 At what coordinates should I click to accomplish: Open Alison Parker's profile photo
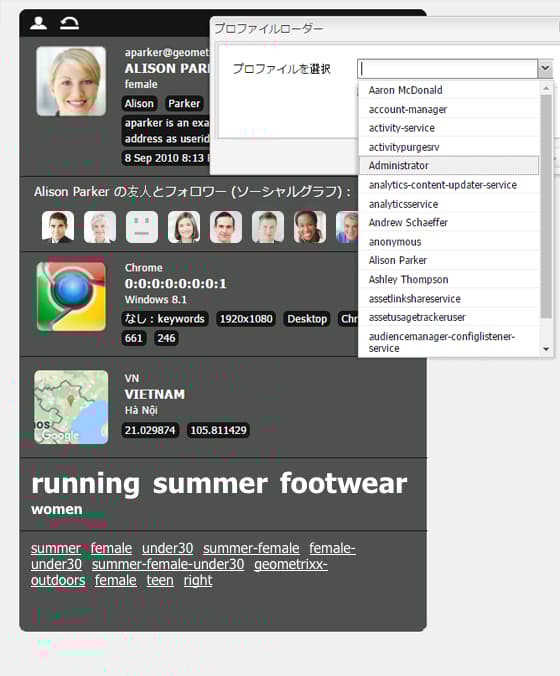[71, 81]
